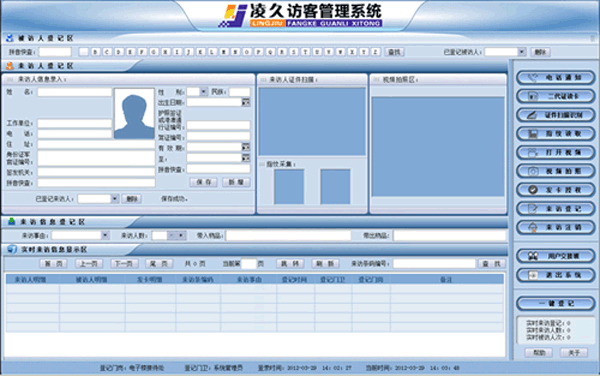Expand the 来访人数 count dropdown arrow
Screen dimensions: 600x376
click(x=181, y=236)
